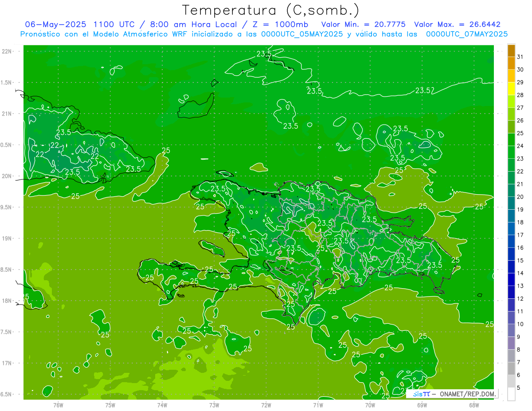Select initialization time "0000UTC_05MAY2025"
The height and width of the screenshot is (411, 532).
coord(302,34)
